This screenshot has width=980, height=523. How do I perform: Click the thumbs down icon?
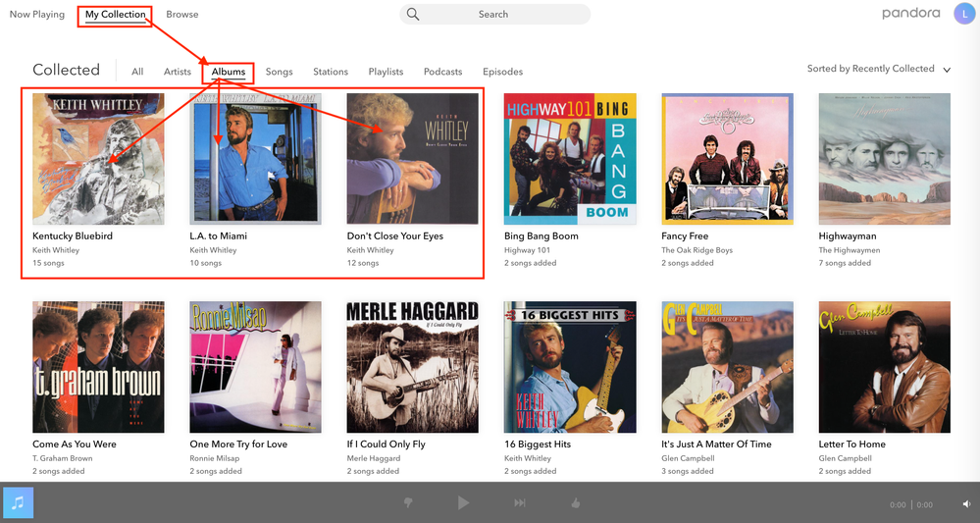click(x=408, y=502)
